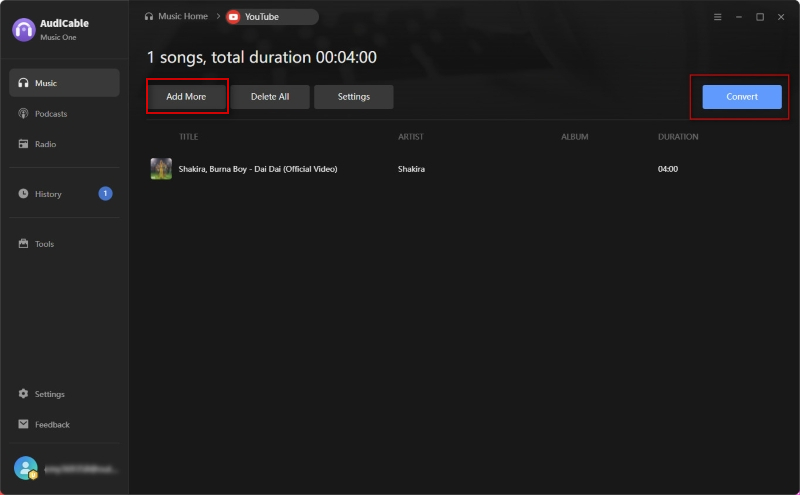Viewport: 800px width, 495px height.
Task: Click the YouTube breadcrumb pill
Action: [x=272, y=17]
